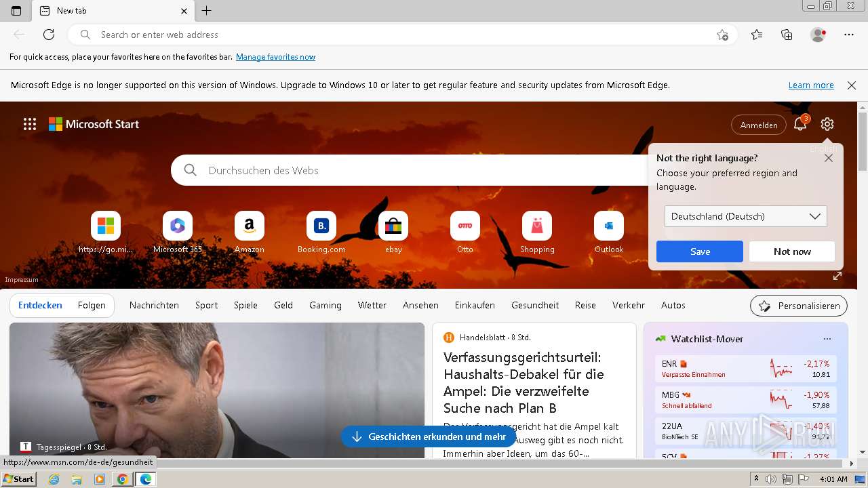
Task: Open the Reise category
Action: pyautogui.click(x=585, y=305)
